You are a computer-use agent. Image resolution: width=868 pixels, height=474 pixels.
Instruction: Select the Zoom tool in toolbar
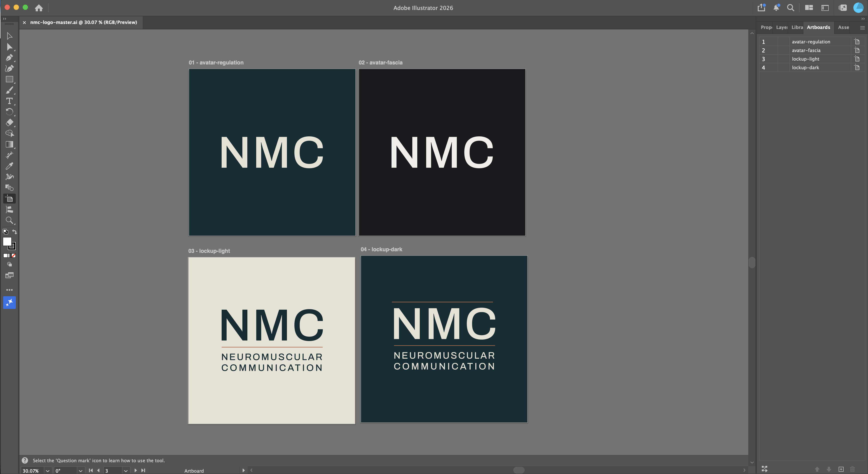[9, 221]
